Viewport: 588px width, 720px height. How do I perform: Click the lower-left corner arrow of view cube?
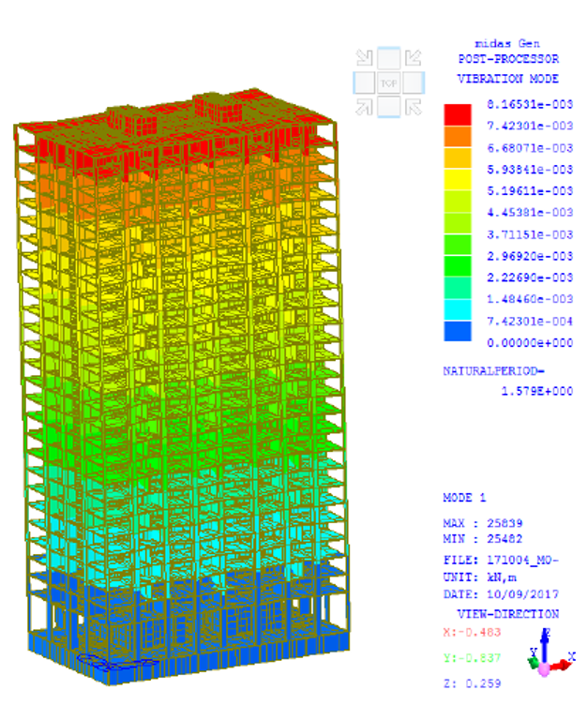pyautogui.click(x=365, y=107)
